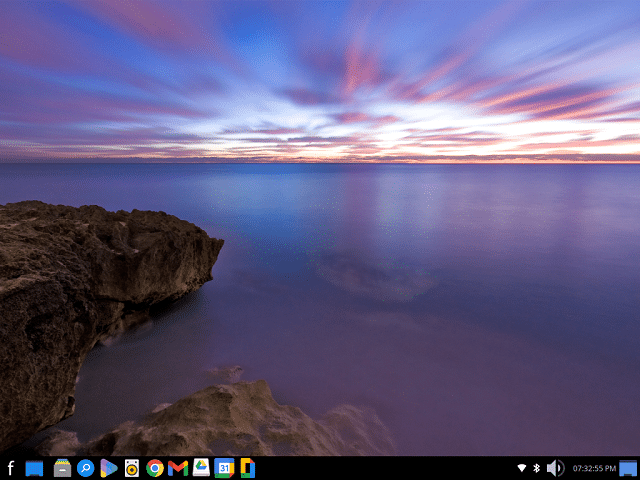Open the volume speaker control

tap(555, 468)
